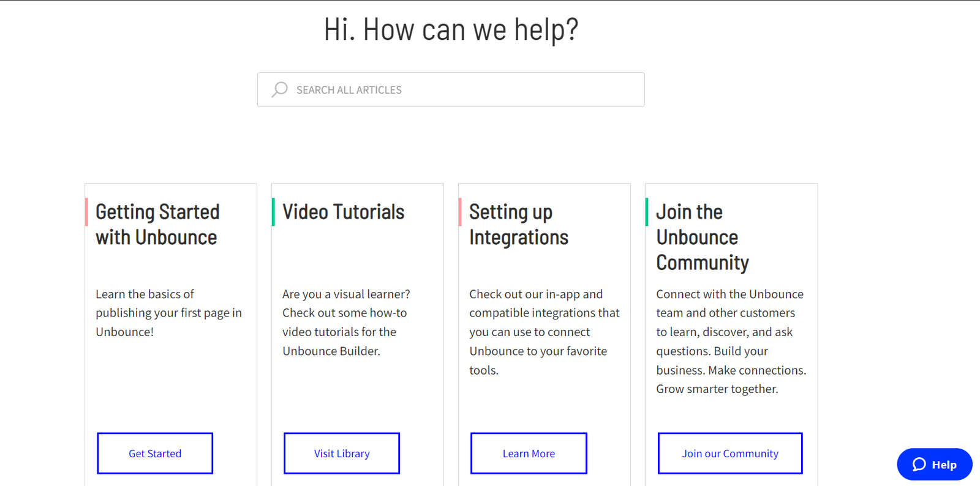Screen dimensions: 980x486
Task: Click the Setting up Integrations heading
Action: tap(519, 225)
